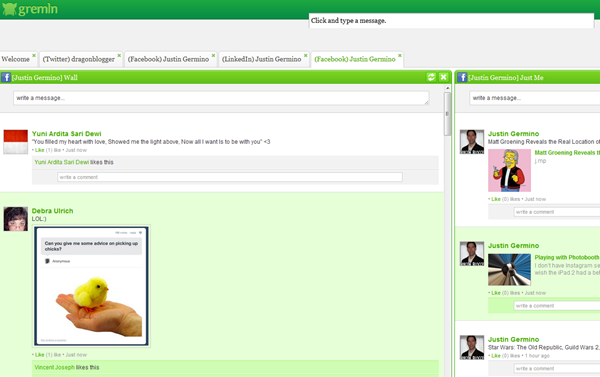The image size is (600, 377).
Task: Close the LinkedIn Justin Germino tab
Action: click(x=305, y=55)
